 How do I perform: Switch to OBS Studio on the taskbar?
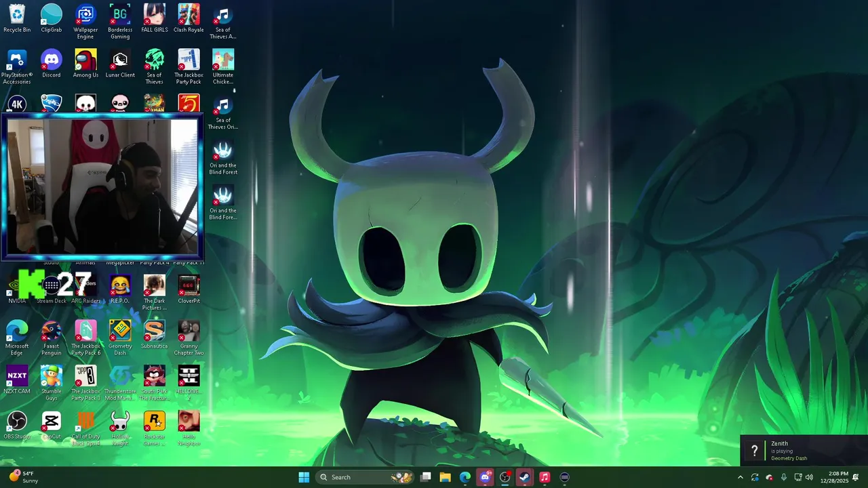[x=505, y=477]
